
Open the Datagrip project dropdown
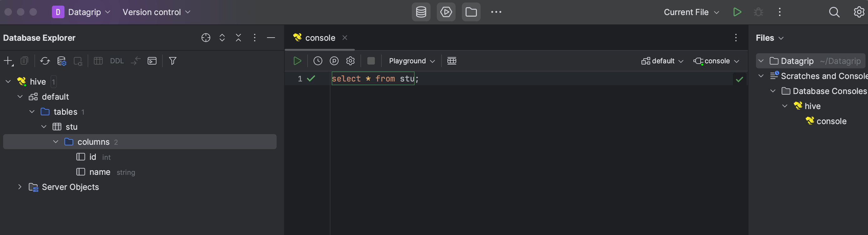pos(81,12)
